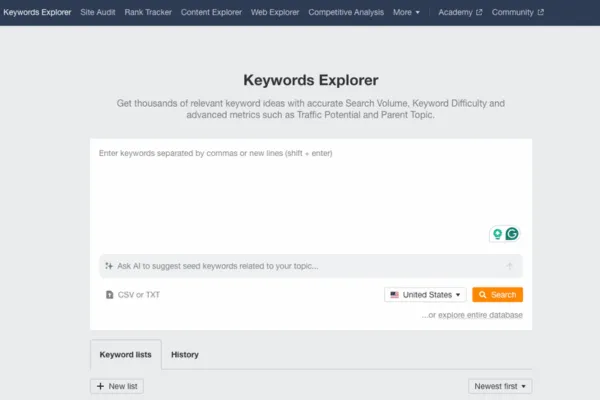Select the Keyword lists tab
The height and width of the screenshot is (400, 600).
[125, 355]
